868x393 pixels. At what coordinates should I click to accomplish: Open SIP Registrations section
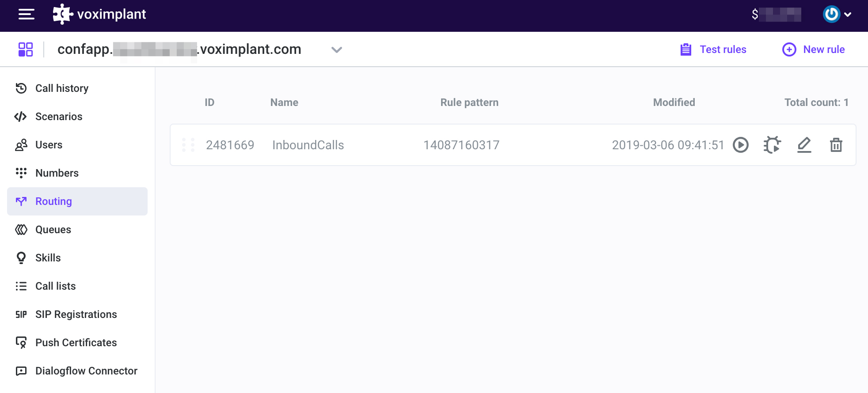click(77, 314)
